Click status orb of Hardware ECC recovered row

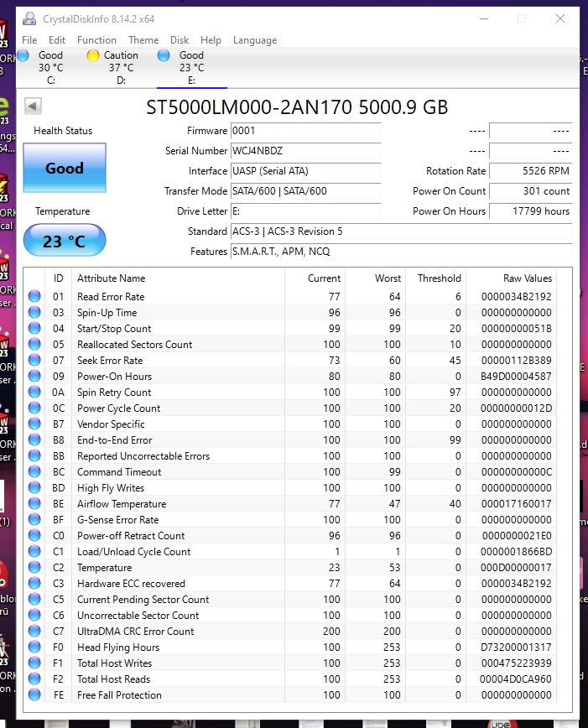[34, 583]
